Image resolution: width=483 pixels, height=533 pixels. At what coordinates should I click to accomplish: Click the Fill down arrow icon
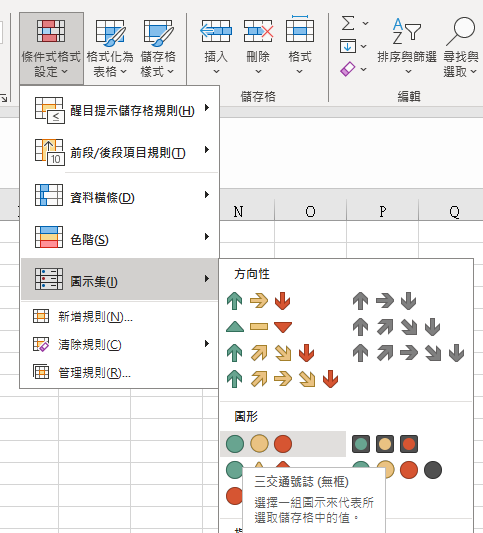click(x=348, y=46)
